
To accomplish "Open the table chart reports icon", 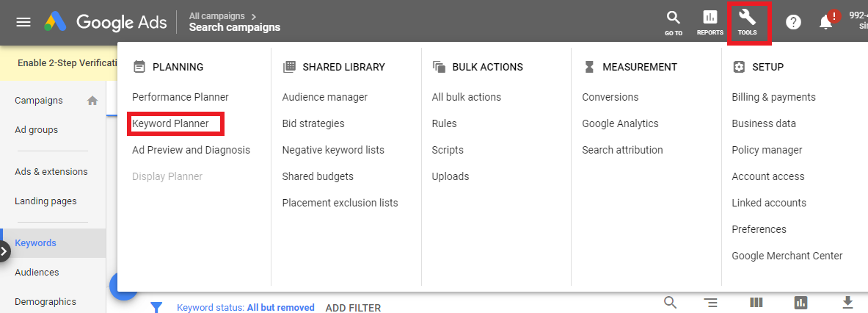I will click(x=800, y=303).
